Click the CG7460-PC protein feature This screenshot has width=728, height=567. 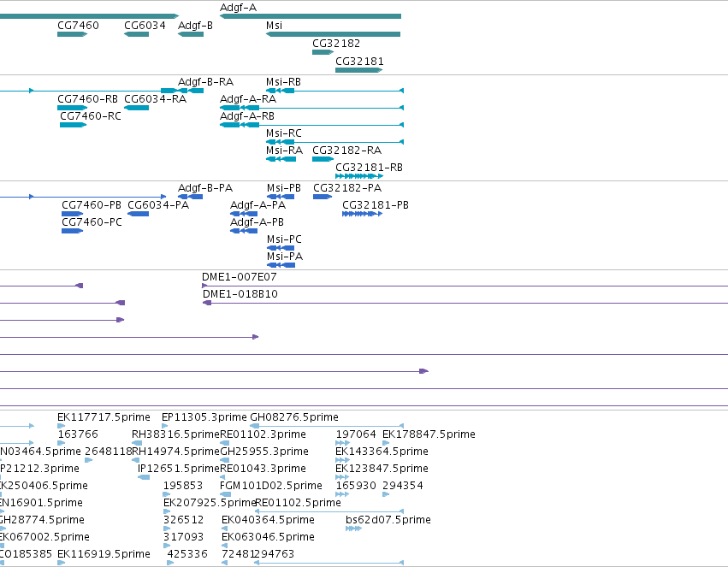pos(73,231)
